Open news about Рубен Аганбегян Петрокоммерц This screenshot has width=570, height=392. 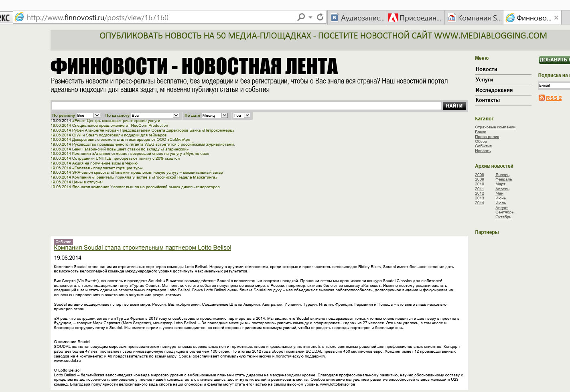tap(153, 130)
